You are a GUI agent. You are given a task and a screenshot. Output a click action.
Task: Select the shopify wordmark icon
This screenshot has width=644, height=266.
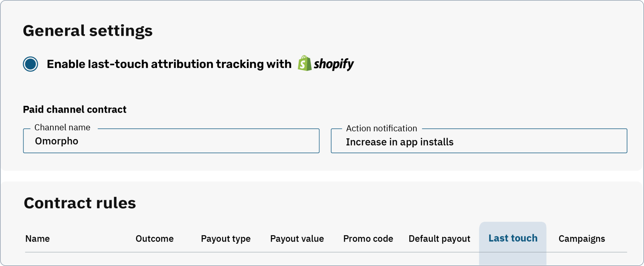(333, 64)
